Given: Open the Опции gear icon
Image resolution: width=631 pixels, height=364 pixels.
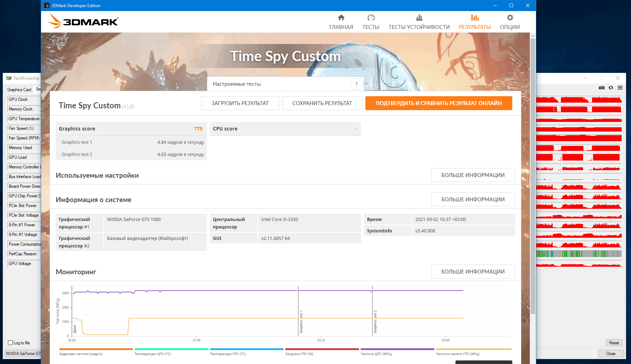Looking at the screenshot, I should pos(510,18).
